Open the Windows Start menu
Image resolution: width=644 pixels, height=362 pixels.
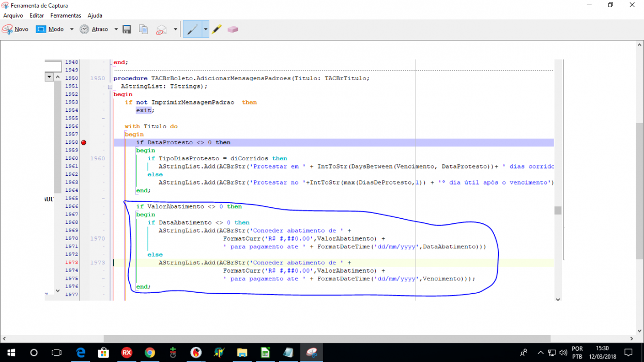[11, 353]
